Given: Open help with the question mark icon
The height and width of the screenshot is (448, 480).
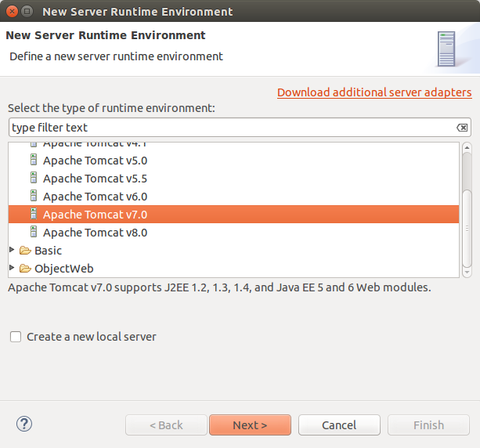Looking at the screenshot, I should (x=24, y=424).
